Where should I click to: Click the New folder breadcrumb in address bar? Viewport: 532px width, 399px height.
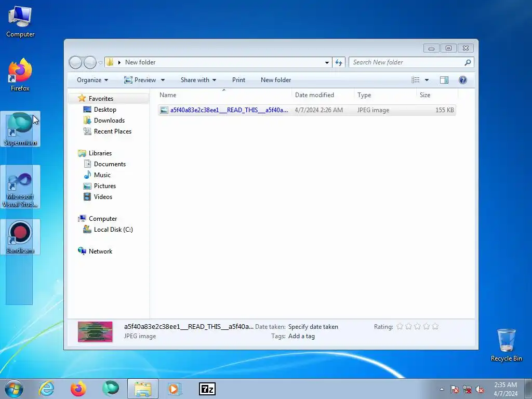coord(140,62)
